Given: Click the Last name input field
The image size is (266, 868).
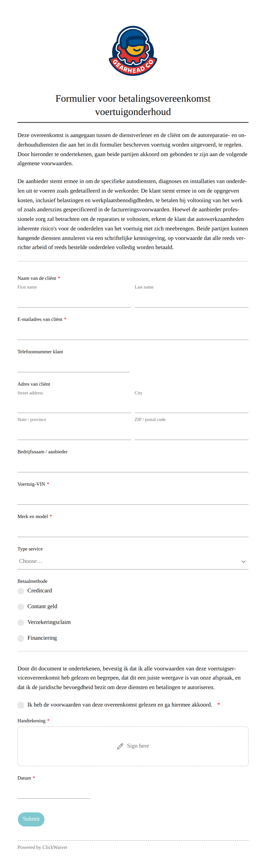Looking at the screenshot, I should pyautogui.click(x=191, y=300).
